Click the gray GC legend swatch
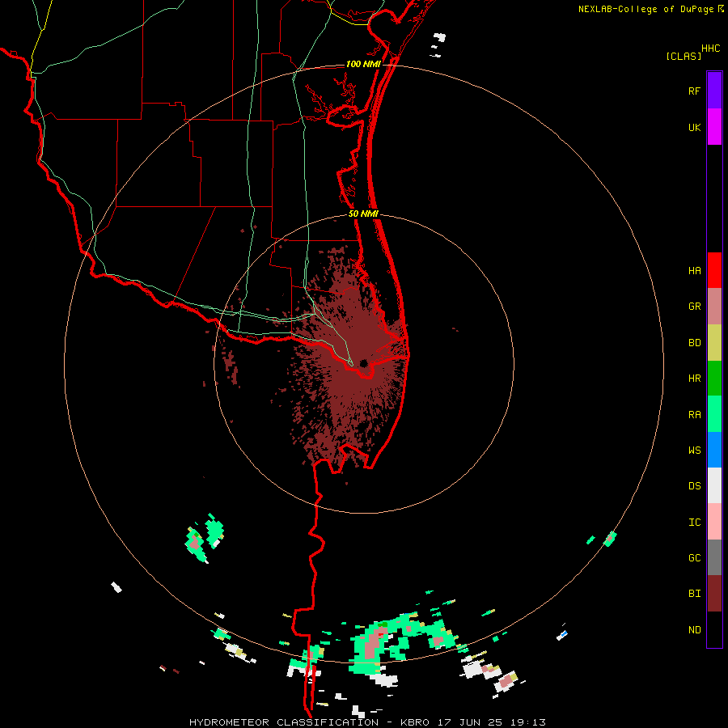Screen dimensions: 728x728 (x=714, y=557)
